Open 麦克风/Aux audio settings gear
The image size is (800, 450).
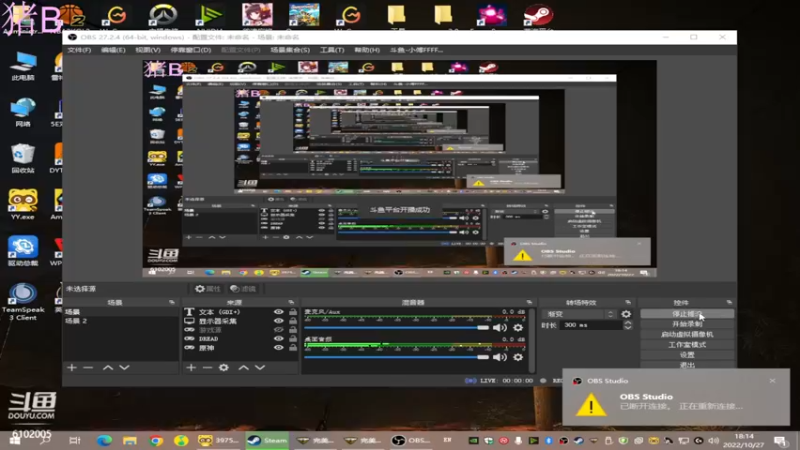pyautogui.click(x=518, y=328)
